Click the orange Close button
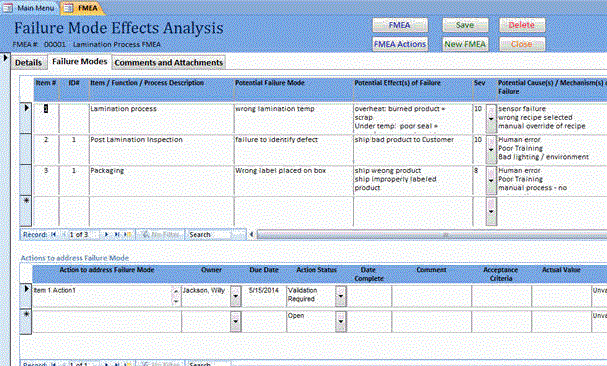Image resolution: width=607 pixels, height=366 pixels. pyautogui.click(x=521, y=44)
